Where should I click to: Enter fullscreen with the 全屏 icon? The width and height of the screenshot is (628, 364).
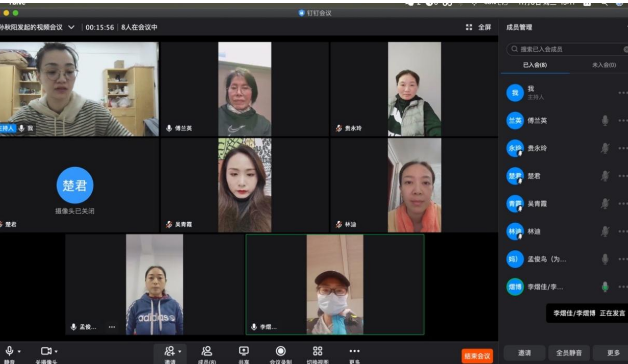pos(478,28)
